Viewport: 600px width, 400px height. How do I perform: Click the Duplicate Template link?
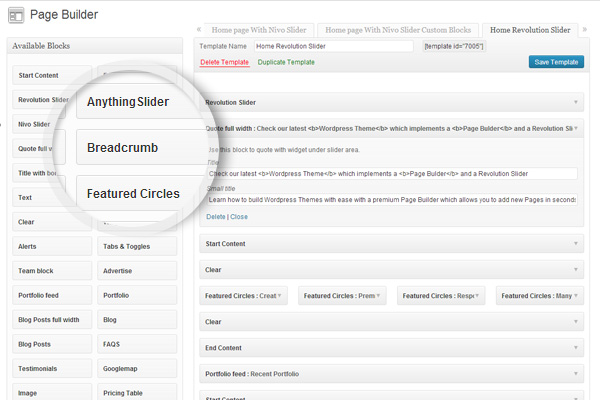[x=286, y=62]
